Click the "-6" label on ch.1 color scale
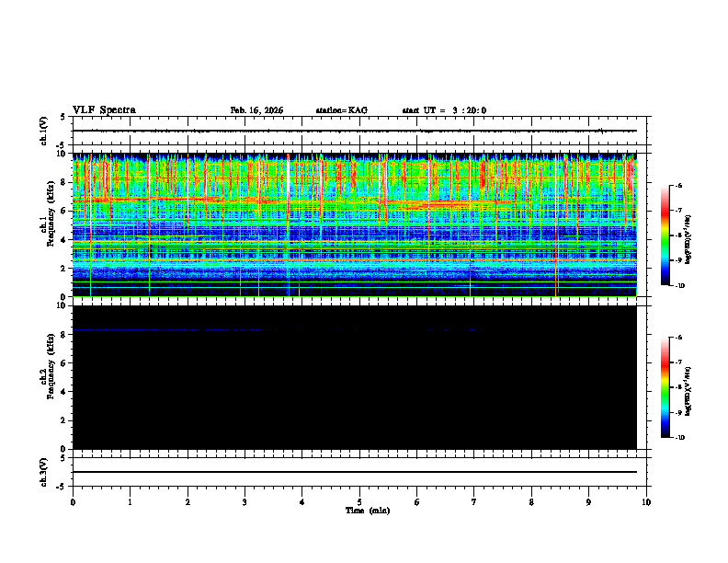Viewport: 728px width, 563px height. 678,186
